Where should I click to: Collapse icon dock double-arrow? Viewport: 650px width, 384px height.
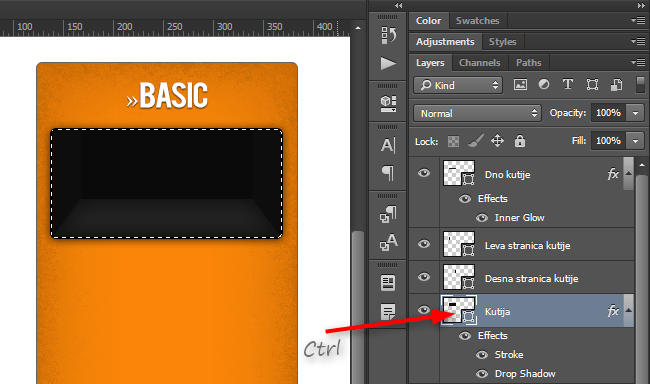click(398, 5)
